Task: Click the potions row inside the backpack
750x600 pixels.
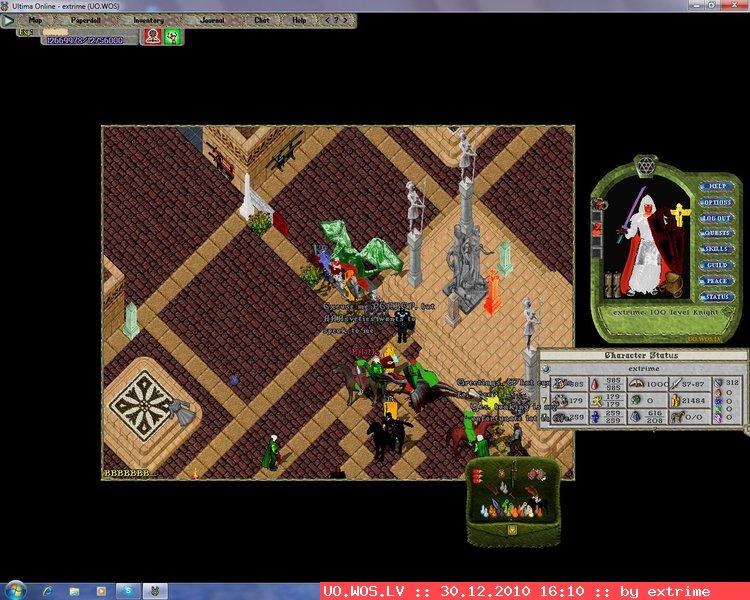Action: pos(512,510)
